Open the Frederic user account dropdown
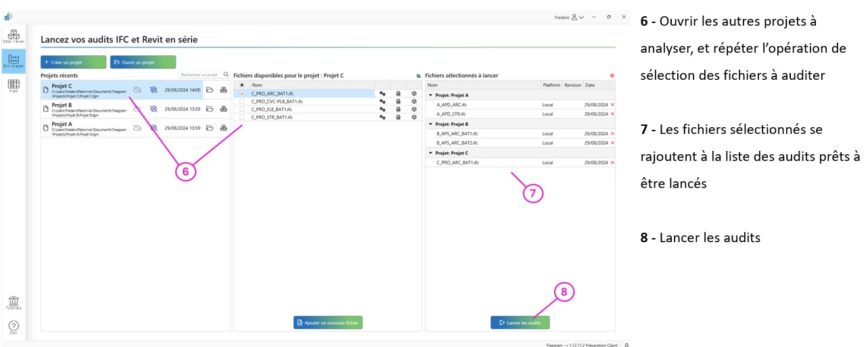 pyautogui.click(x=567, y=17)
